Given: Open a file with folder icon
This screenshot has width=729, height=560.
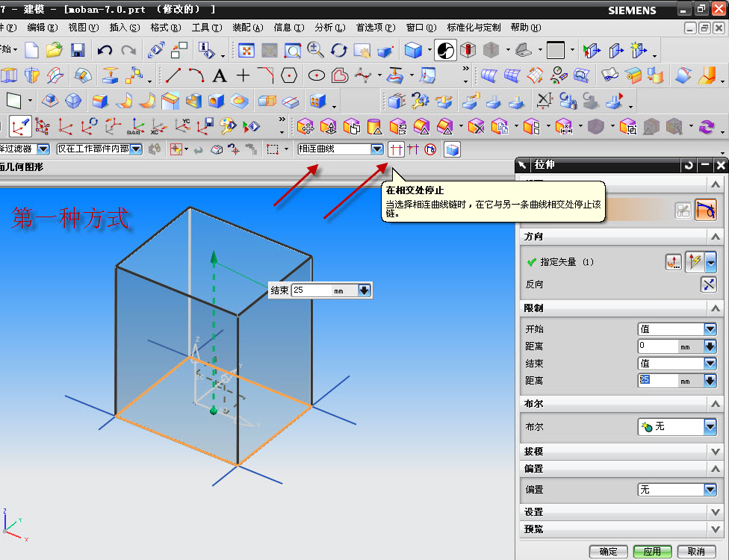Looking at the screenshot, I should coord(55,50).
